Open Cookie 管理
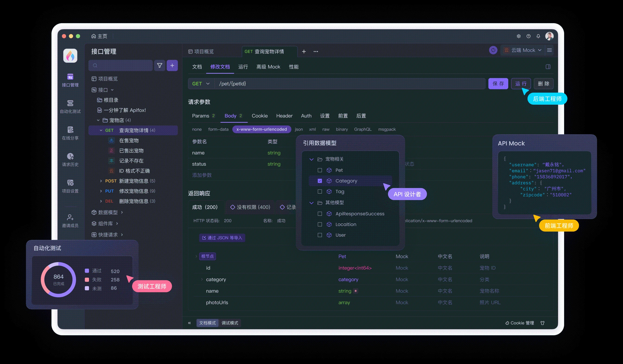Viewport: 623px width, 364px height. [519, 323]
